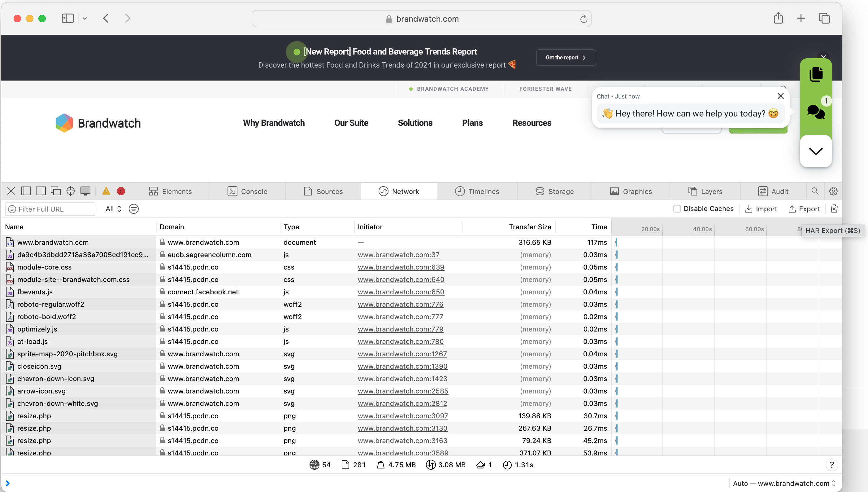Sort by the Domain column header
868x492 pixels.
(218, 227)
